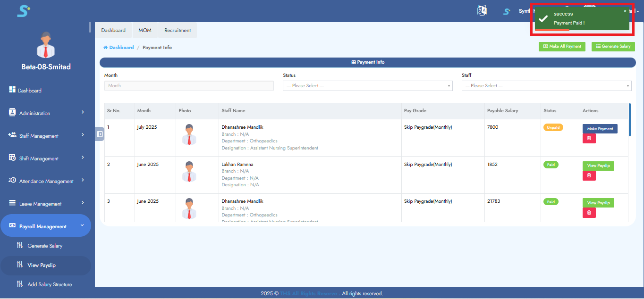
Task: Open Add Salary Structure in sidebar
Action: [x=50, y=284]
